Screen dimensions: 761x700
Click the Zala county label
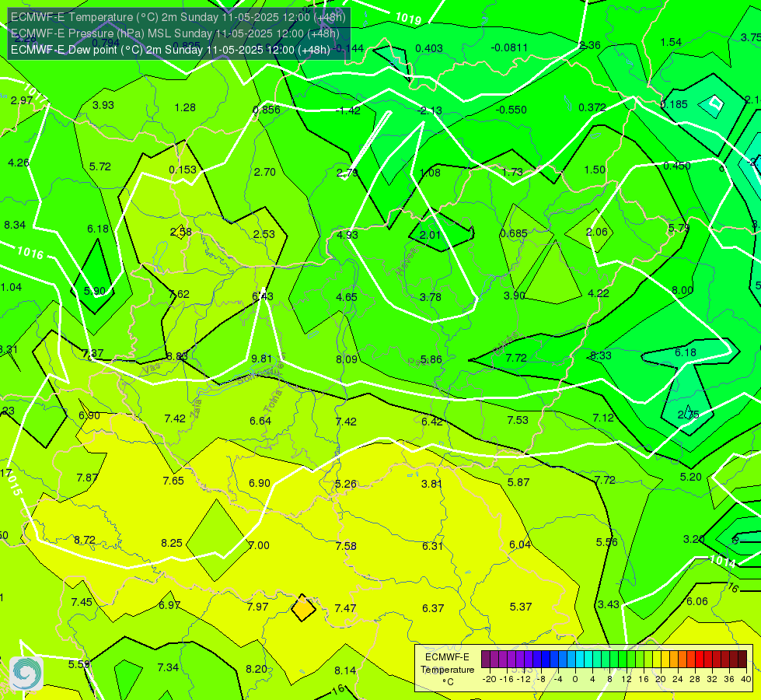[x=196, y=409]
